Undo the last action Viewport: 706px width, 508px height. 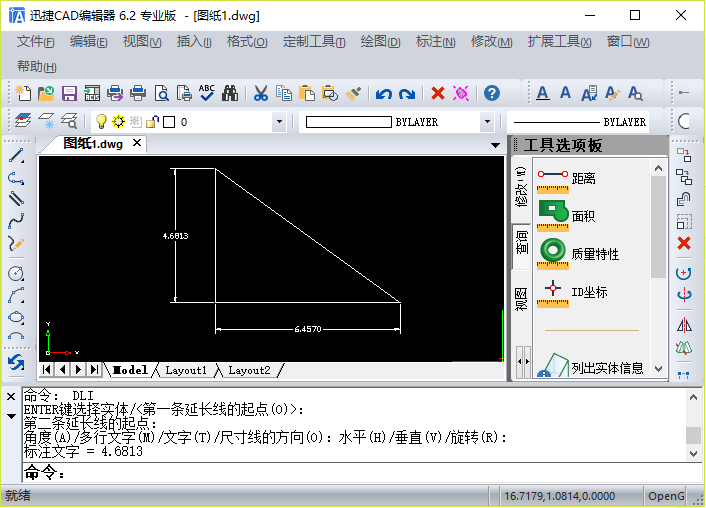tap(384, 94)
